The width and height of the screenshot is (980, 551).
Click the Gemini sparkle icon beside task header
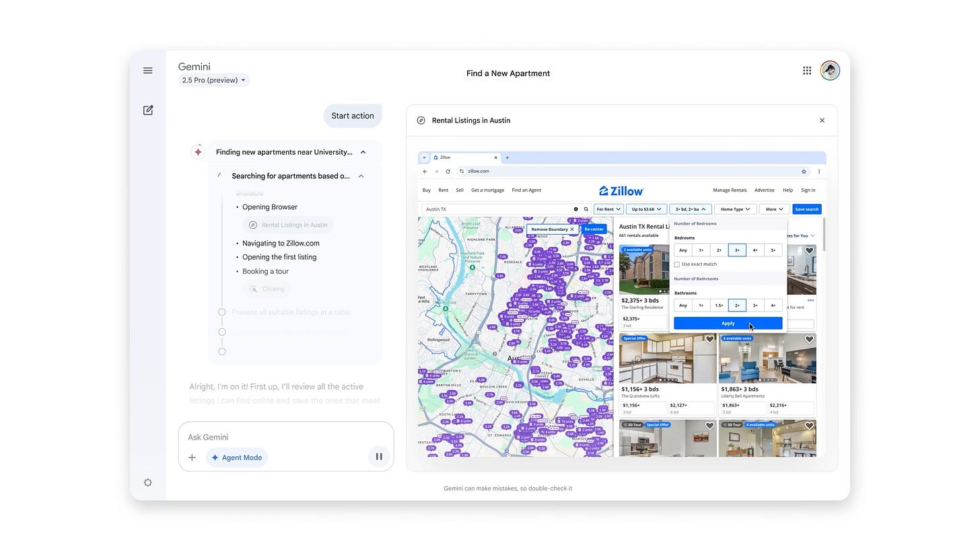[x=198, y=152]
